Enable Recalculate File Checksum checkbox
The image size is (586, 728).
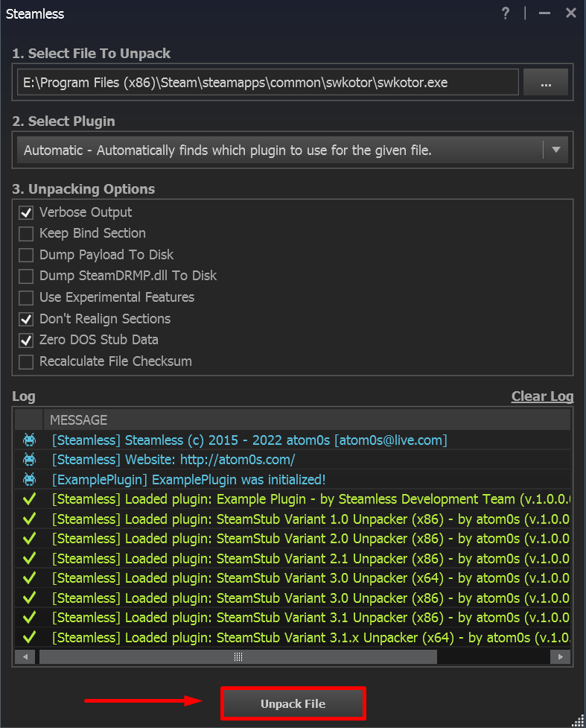point(26,361)
